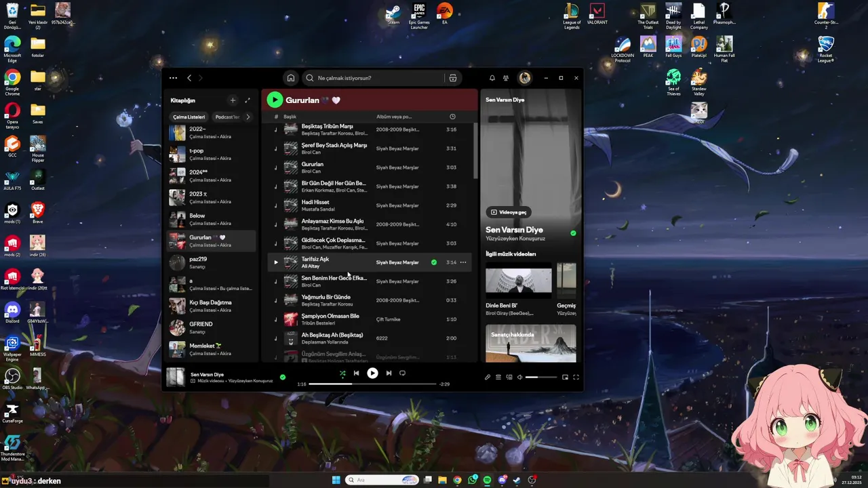Toggle repeat mode

402,373
